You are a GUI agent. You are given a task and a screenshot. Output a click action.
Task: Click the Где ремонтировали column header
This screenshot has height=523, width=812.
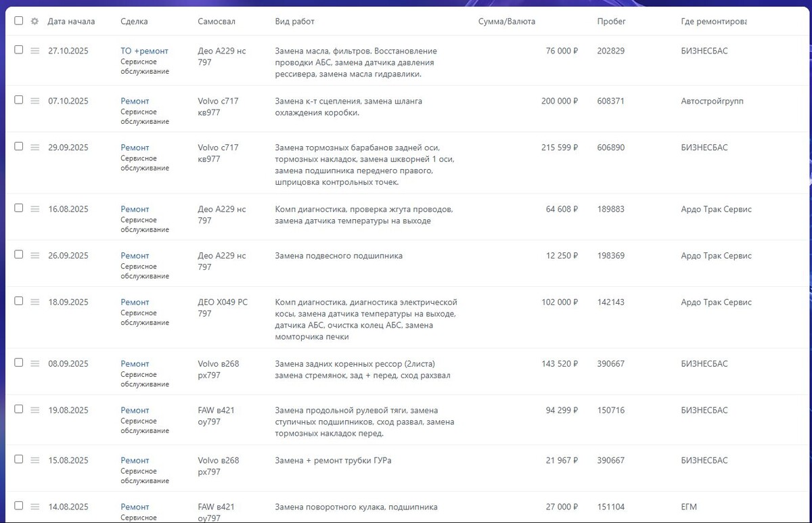713,22
